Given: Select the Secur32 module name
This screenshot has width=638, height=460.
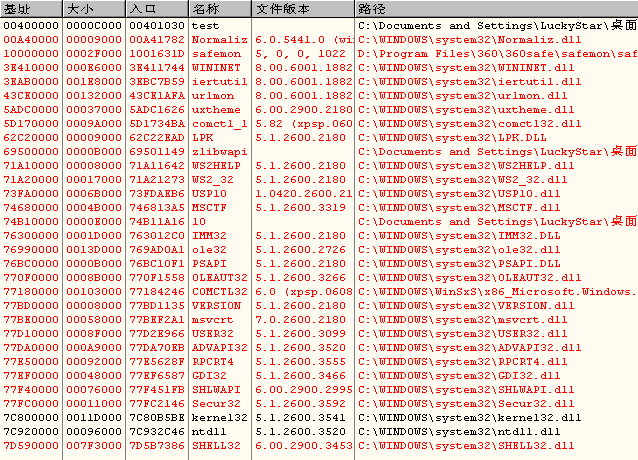Looking at the screenshot, I should 216,403.
